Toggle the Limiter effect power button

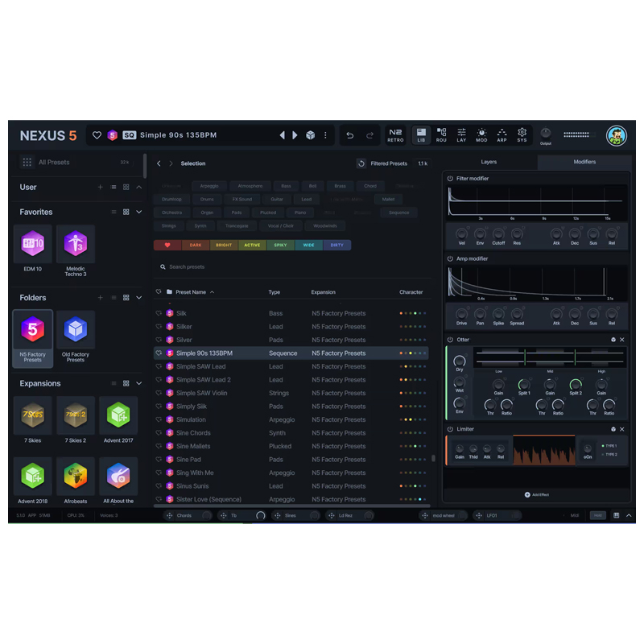[x=450, y=429]
